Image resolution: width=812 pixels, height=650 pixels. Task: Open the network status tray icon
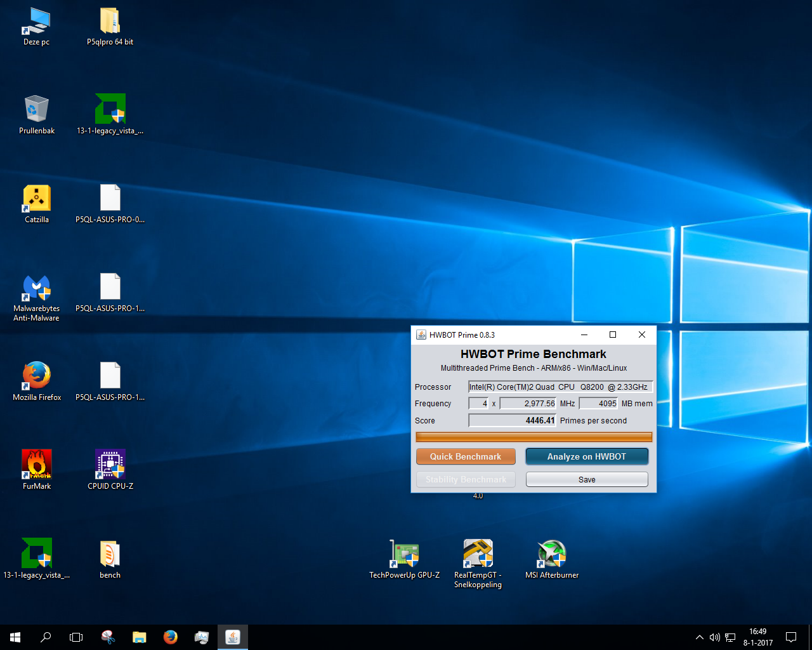point(730,637)
